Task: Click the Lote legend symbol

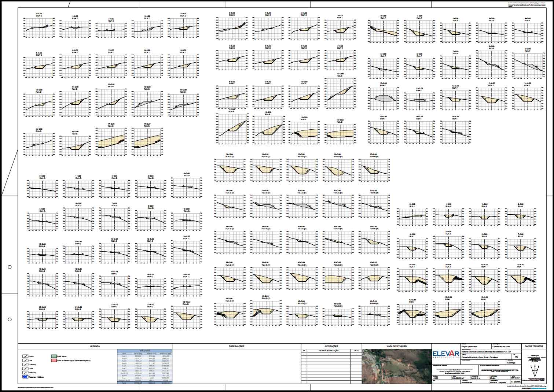Action: [x=25, y=360]
